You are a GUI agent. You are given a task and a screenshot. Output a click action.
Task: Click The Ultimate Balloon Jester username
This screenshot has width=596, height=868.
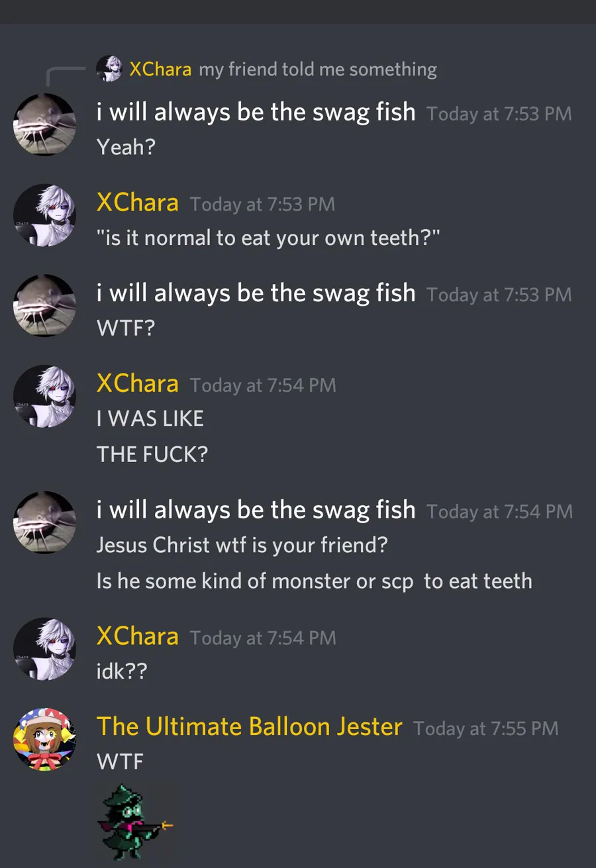click(x=249, y=726)
